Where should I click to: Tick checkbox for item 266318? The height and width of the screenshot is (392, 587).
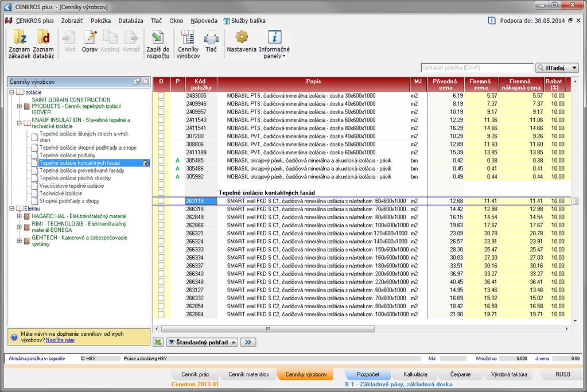161,209
